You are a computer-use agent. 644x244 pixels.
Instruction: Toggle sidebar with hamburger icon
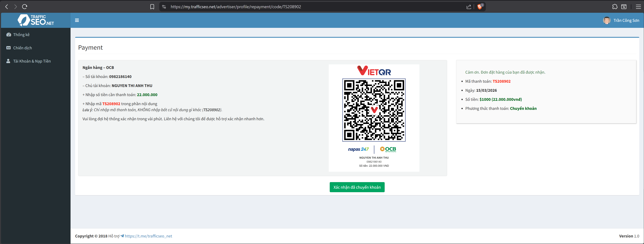pyautogui.click(x=77, y=20)
